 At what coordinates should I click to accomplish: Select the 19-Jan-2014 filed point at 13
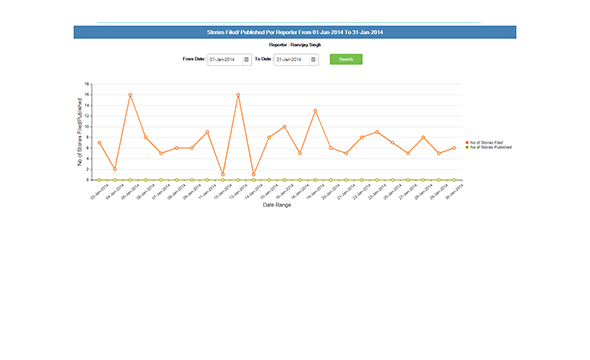click(x=315, y=111)
